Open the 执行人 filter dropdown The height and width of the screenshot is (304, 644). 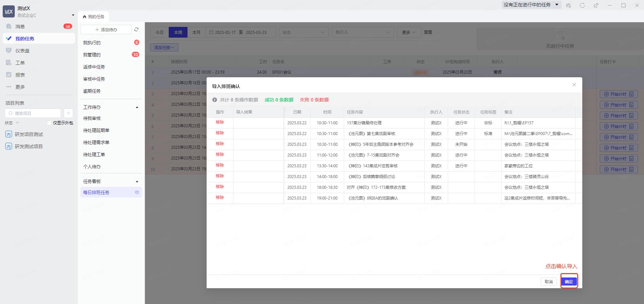(363, 32)
